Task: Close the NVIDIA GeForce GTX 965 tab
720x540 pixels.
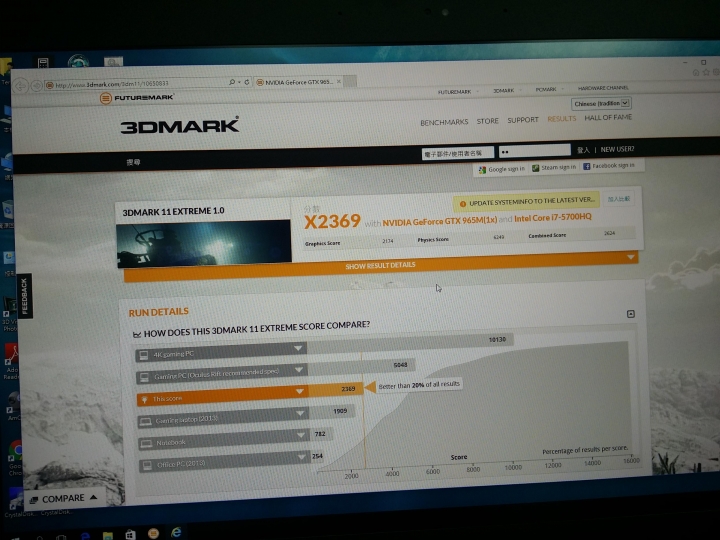Action: pyautogui.click(x=339, y=81)
